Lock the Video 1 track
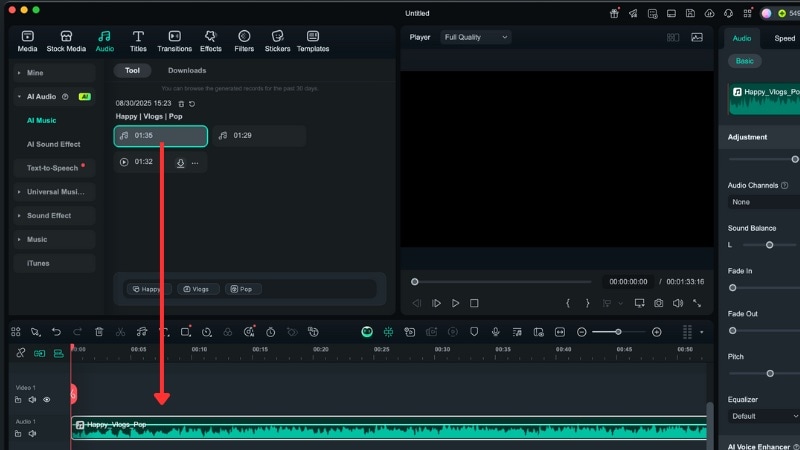This screenshot has height=450, width=800. pyautogui.click(x=18, y=400)
